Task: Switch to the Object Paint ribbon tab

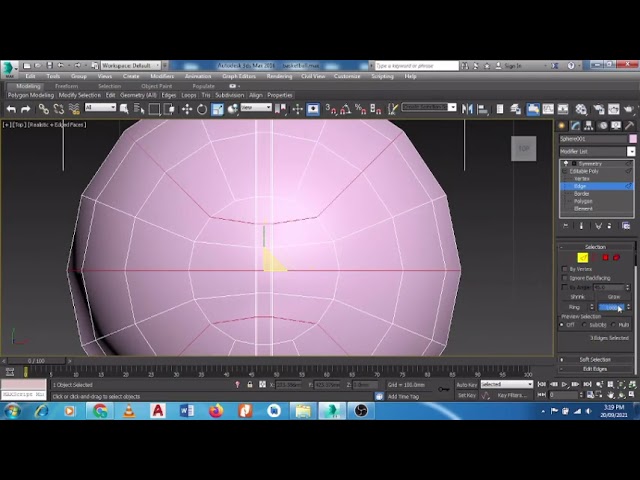Action: point(156,86)
